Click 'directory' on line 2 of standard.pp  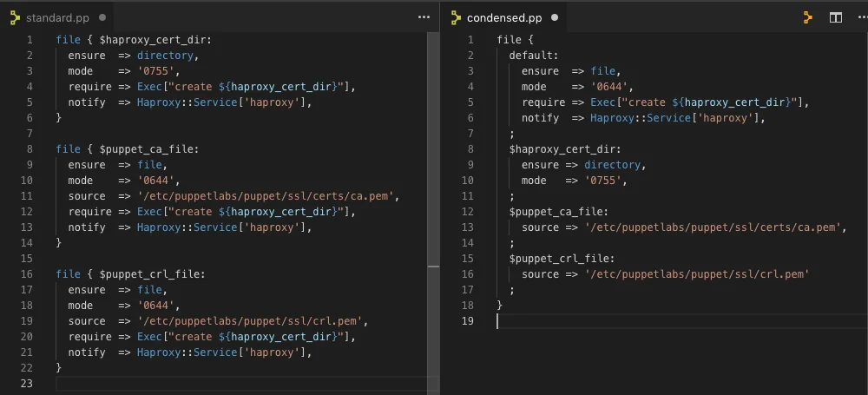pos(166,56)
